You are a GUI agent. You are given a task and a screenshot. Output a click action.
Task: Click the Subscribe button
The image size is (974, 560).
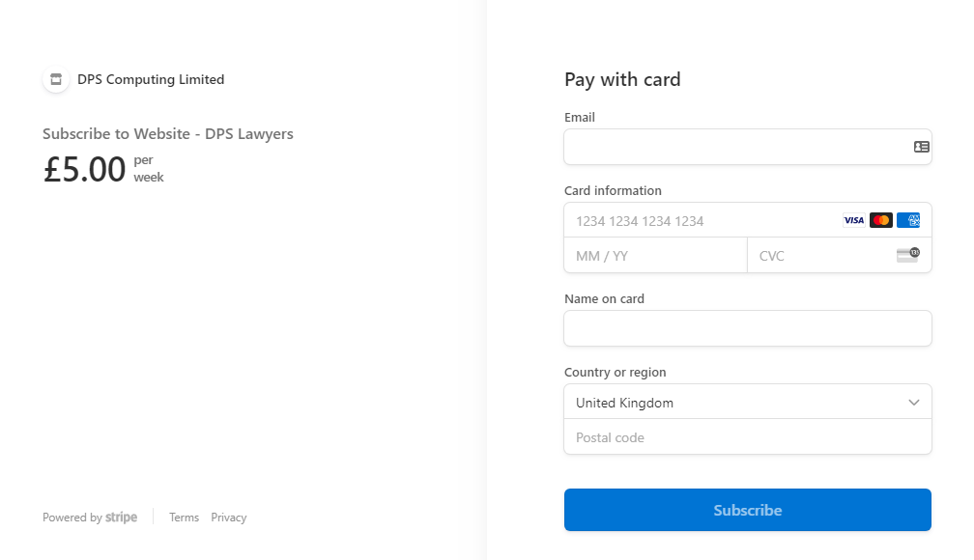point(748,510)
